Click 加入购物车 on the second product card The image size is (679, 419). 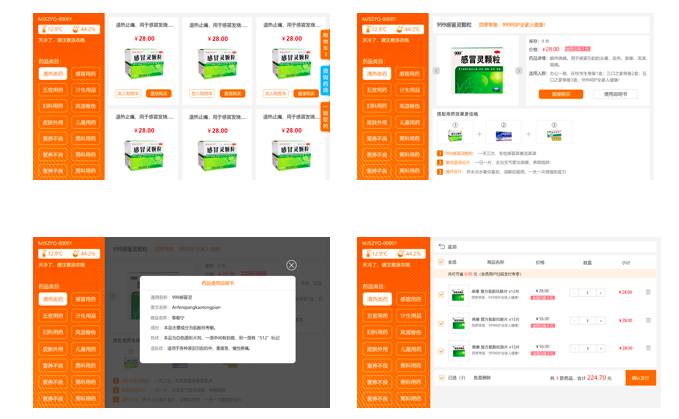pos(202,93)
